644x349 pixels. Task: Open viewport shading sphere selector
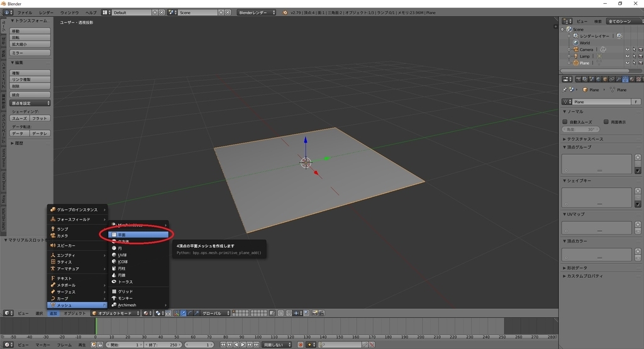[x=147, y=313]
